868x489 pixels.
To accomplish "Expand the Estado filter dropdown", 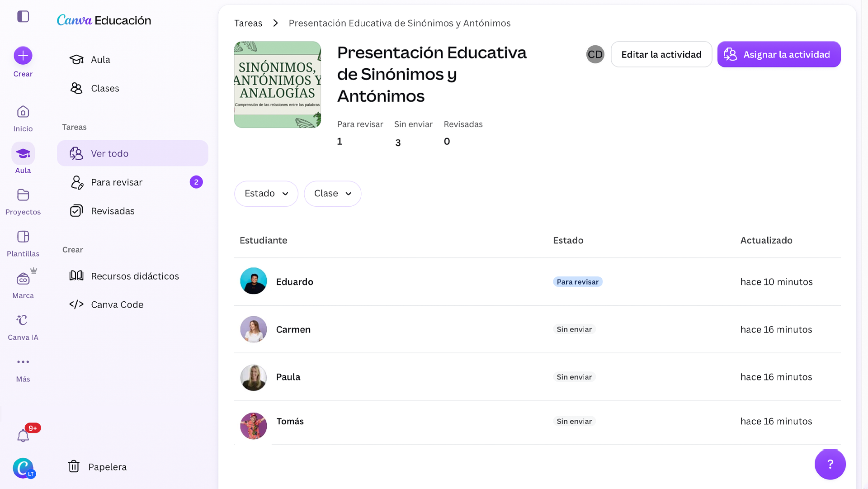I will (266, 194).
